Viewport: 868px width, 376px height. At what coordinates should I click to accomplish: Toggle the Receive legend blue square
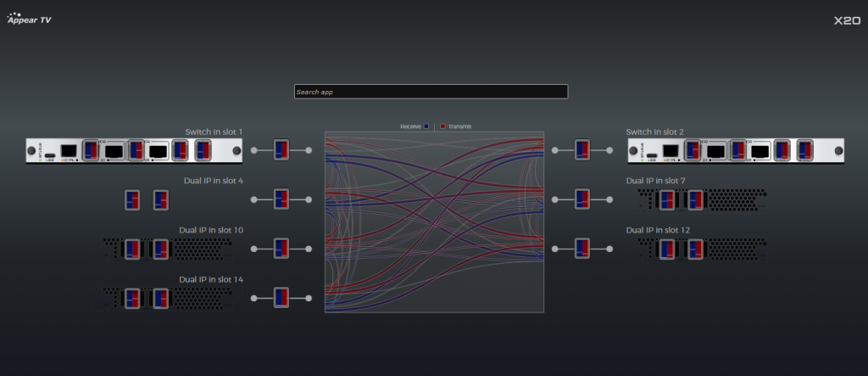(426, 126)
